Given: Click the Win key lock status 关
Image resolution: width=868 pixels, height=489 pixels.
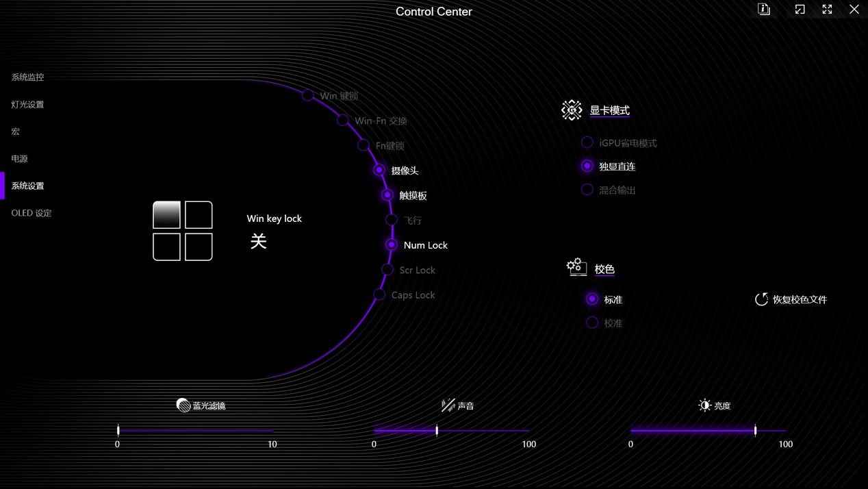Looking at the screenshot, I should point(258,241).
